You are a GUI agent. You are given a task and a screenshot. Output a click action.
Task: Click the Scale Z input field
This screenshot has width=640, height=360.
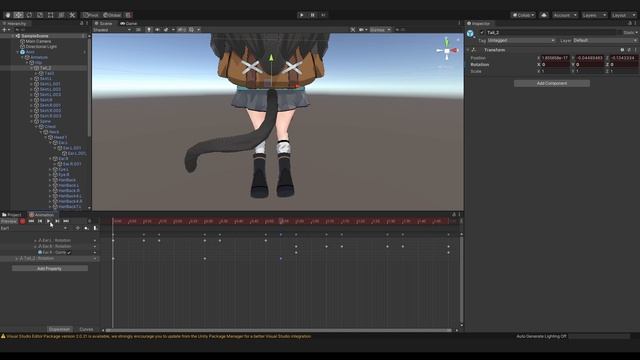tap(623, 71)
